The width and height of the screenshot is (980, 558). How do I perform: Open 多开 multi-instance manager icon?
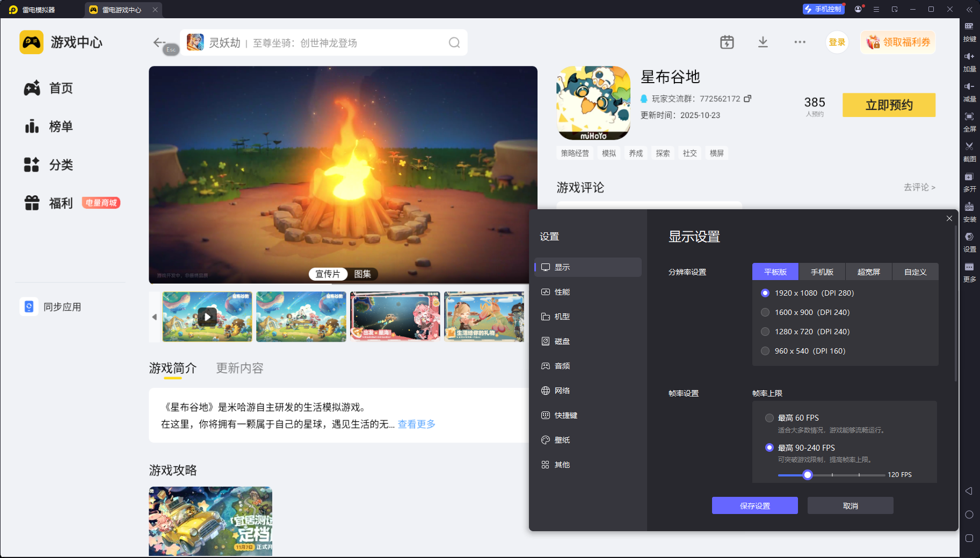[x=969, y=182]
